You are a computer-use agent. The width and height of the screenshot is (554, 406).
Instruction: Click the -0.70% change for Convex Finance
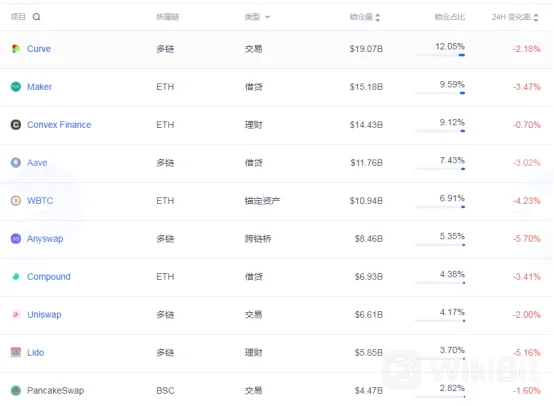[526, 125]
